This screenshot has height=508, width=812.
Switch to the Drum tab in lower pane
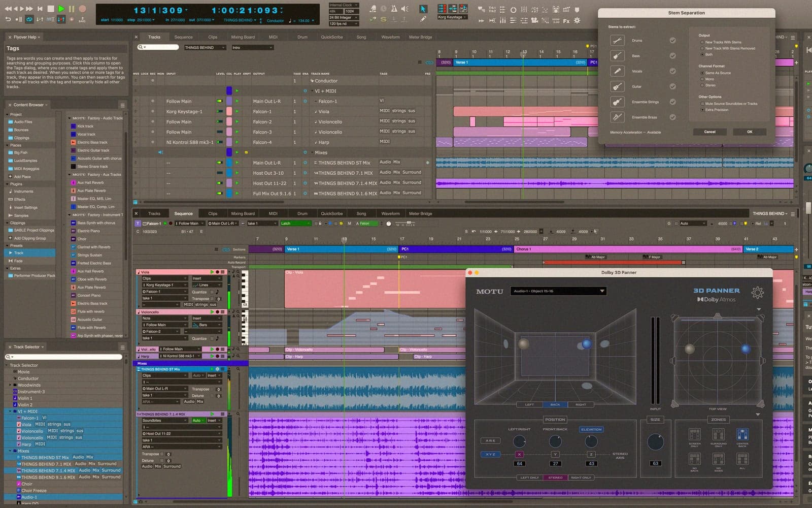(x=302, y=213)
